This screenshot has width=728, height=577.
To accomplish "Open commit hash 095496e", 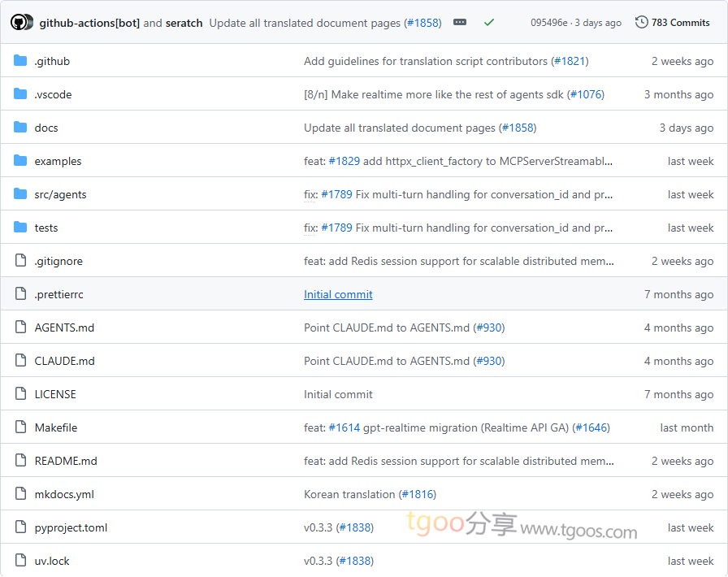I will [549, 23].
